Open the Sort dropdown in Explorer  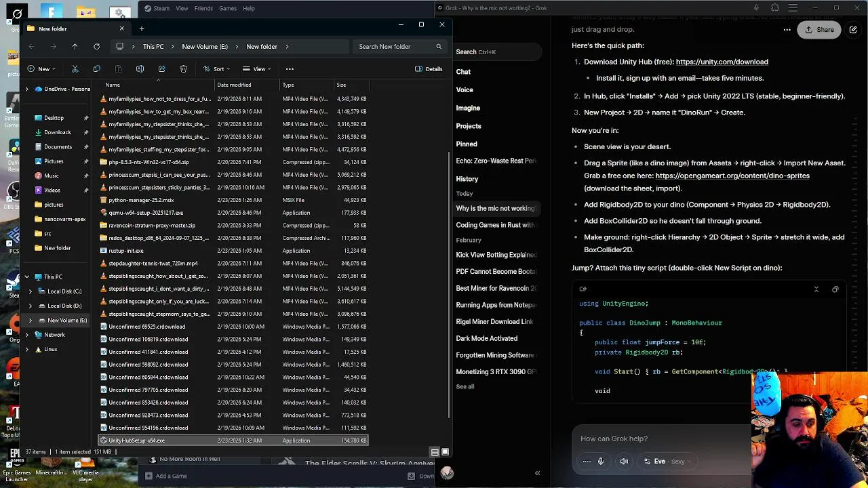point(216,68)
